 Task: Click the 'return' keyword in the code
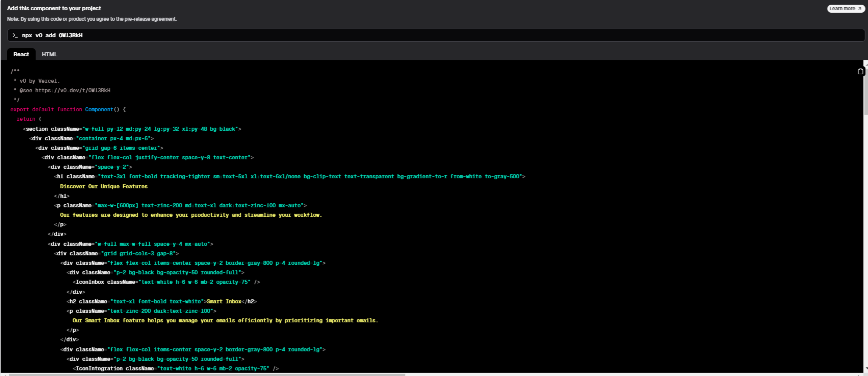tap(26, 119)
